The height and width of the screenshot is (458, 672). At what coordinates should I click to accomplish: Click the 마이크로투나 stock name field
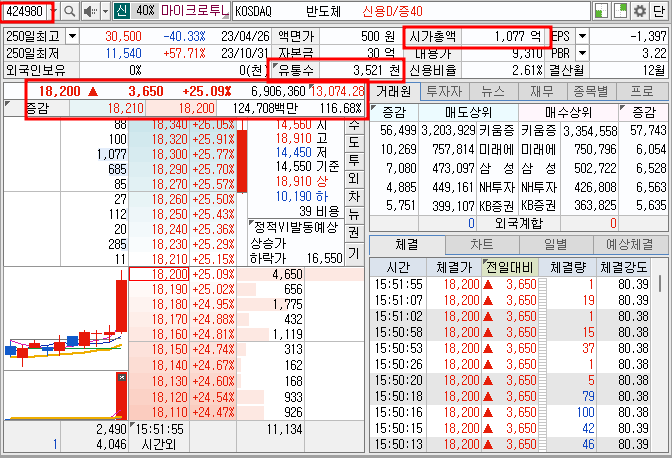195,11
